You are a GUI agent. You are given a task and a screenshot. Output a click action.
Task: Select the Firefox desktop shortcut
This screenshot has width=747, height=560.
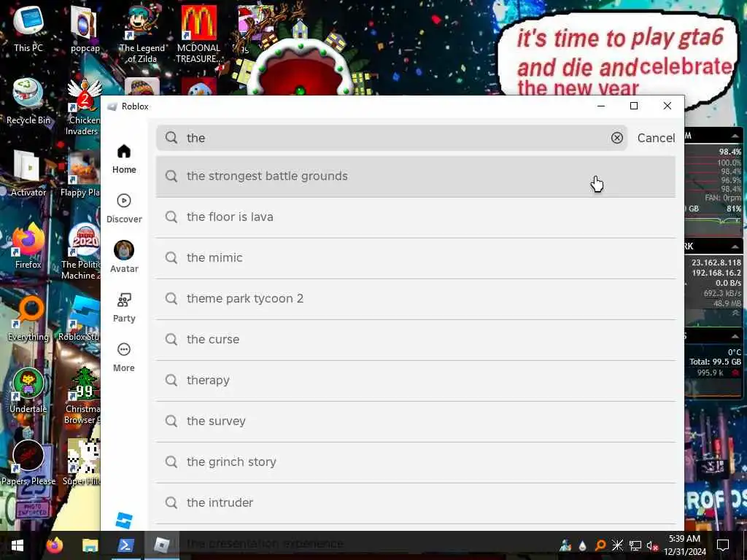28,245
